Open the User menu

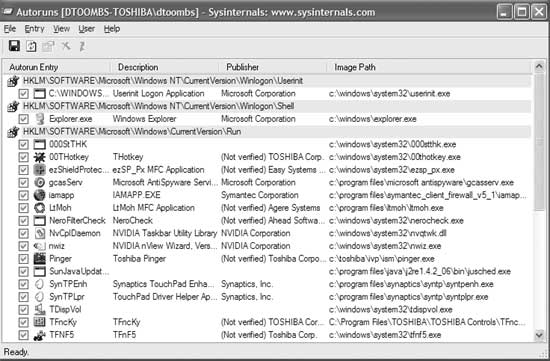87,29
